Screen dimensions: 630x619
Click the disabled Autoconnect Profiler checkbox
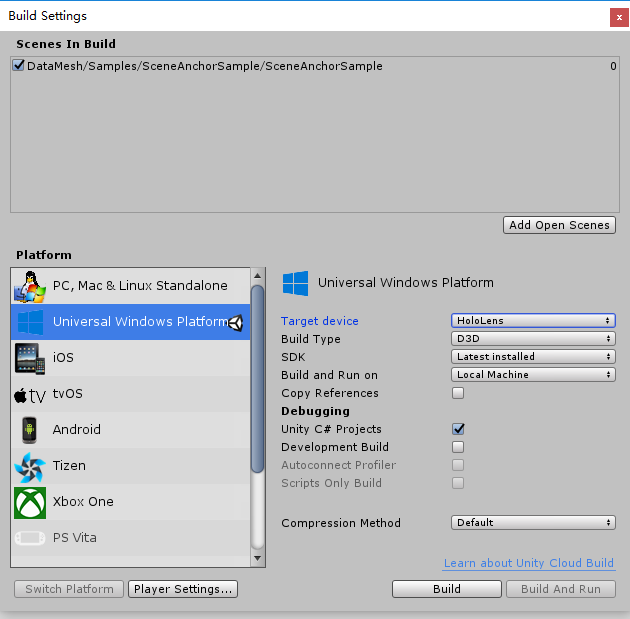point(458,465)
